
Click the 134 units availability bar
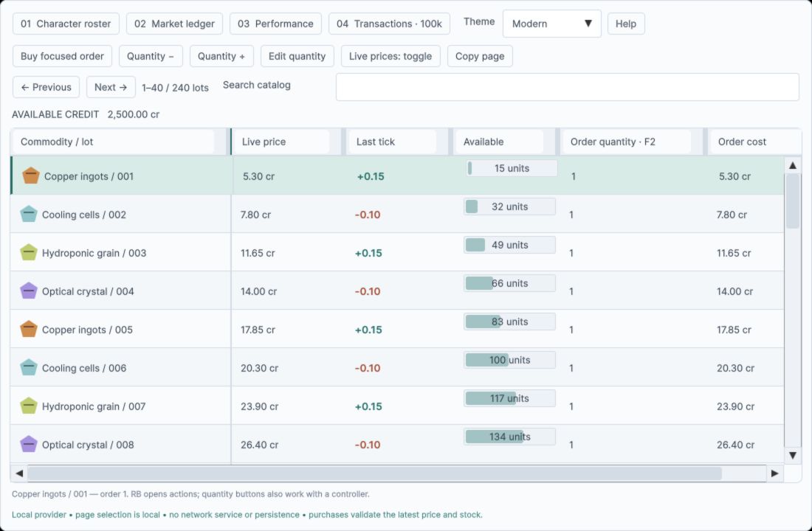coord(509,437)
